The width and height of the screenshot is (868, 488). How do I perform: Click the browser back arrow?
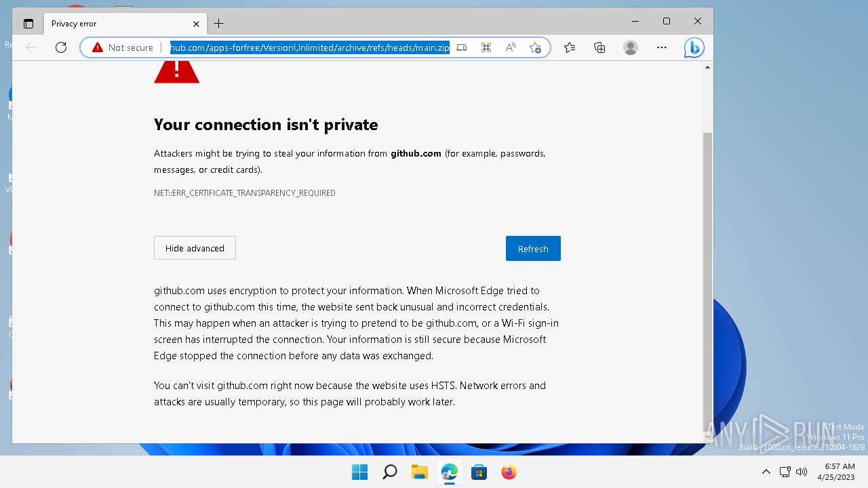pos(31,47)
